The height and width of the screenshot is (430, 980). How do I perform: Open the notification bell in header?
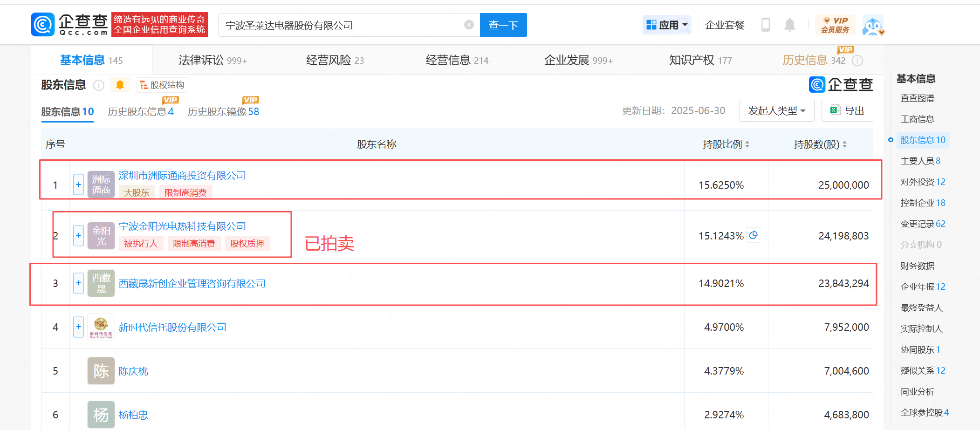click(789, 25)
